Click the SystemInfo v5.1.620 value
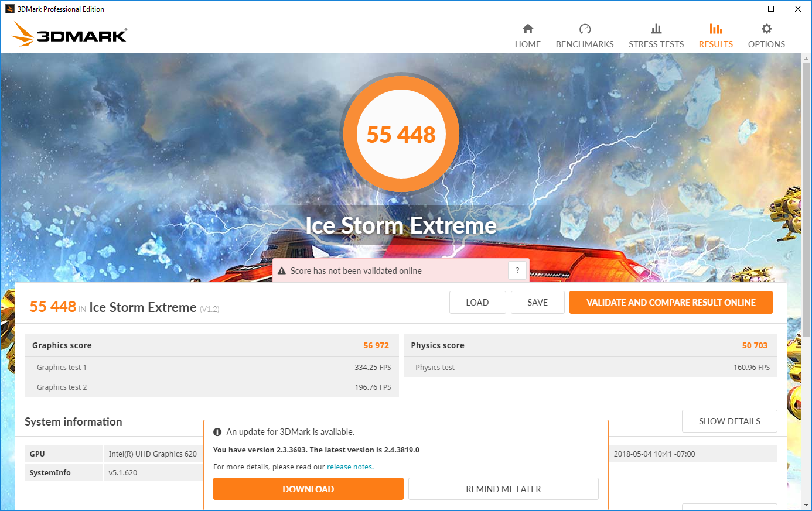 pyautogui.click(x=123, y=473)
